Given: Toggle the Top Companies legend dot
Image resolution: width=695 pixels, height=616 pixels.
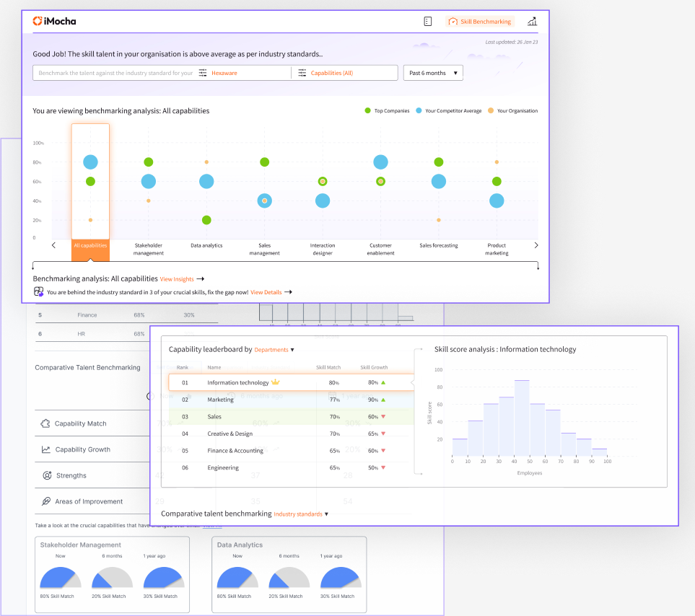Looking at the screenshot, I should (367, 110).
